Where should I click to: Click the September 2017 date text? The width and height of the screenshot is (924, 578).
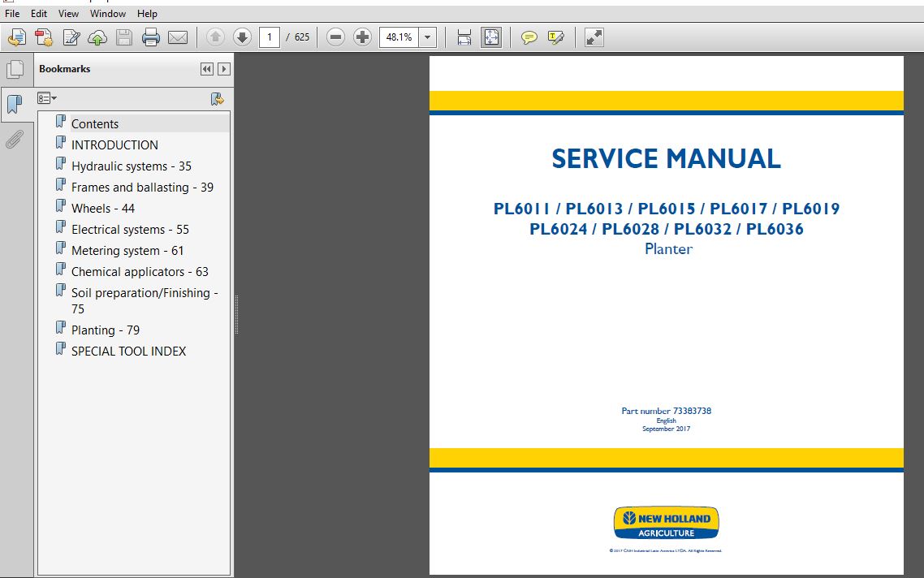pyautogui.click(x=667, y=429)
